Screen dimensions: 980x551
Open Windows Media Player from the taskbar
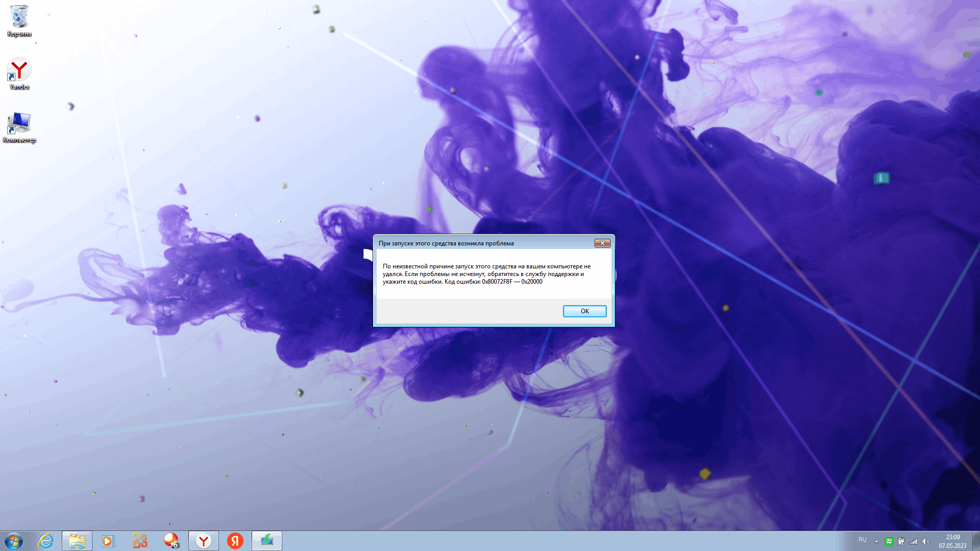point(108,541)
